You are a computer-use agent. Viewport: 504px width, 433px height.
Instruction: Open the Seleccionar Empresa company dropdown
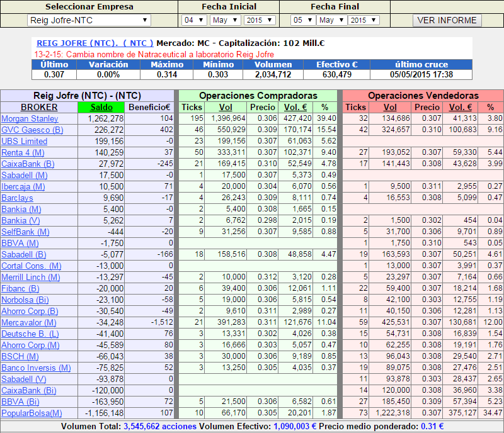(89, 20)
